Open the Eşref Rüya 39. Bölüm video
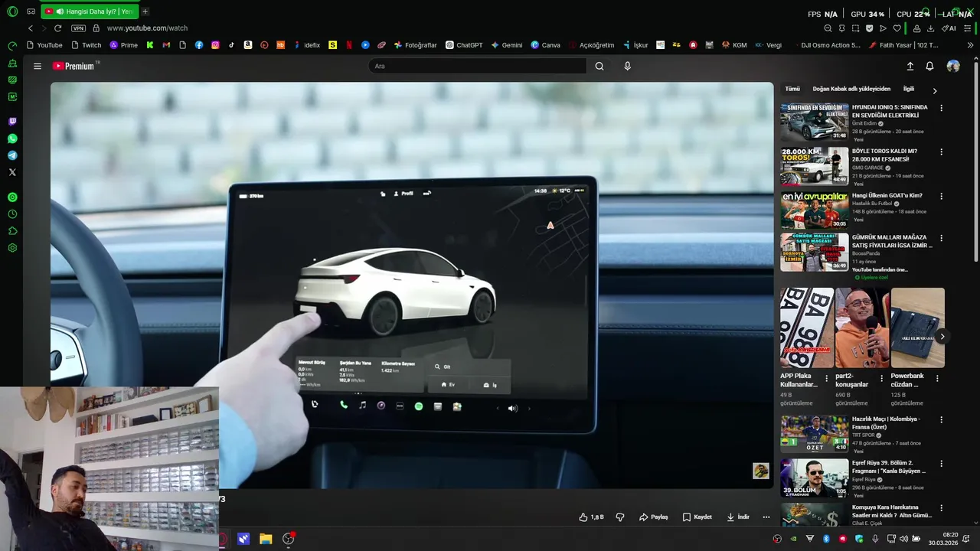This screenshot has width=980, height=551. click(814, 478)
